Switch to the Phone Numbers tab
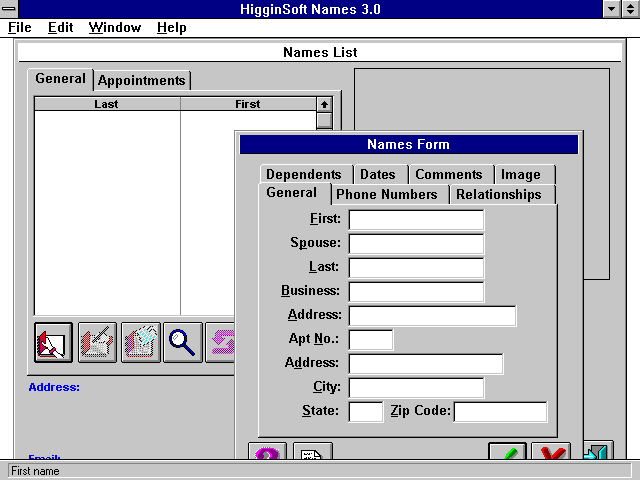Image resolution: width=640 pixels, height=480 pixels. (386, 194)
